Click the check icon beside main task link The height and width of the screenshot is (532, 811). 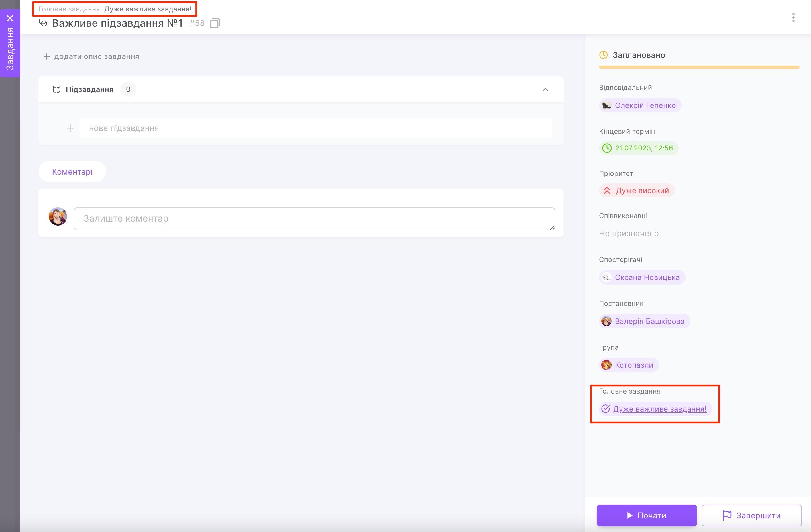[x=606, y=409]
